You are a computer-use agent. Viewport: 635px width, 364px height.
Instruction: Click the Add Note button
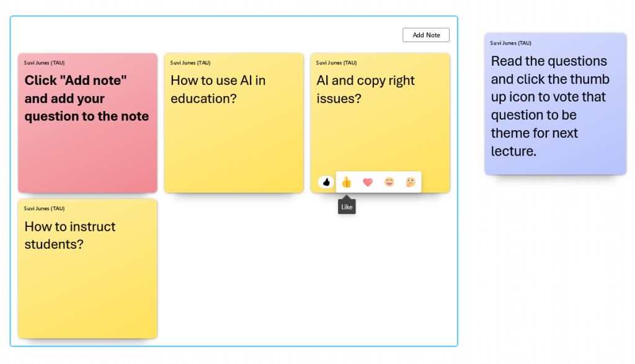click(426, 35)
